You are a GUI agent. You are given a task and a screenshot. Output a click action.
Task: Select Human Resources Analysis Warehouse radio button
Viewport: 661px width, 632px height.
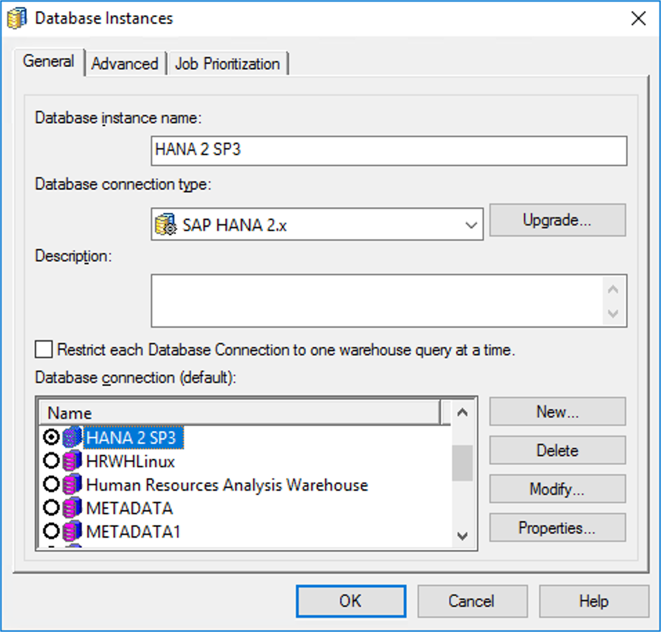(x=51, y=484)
